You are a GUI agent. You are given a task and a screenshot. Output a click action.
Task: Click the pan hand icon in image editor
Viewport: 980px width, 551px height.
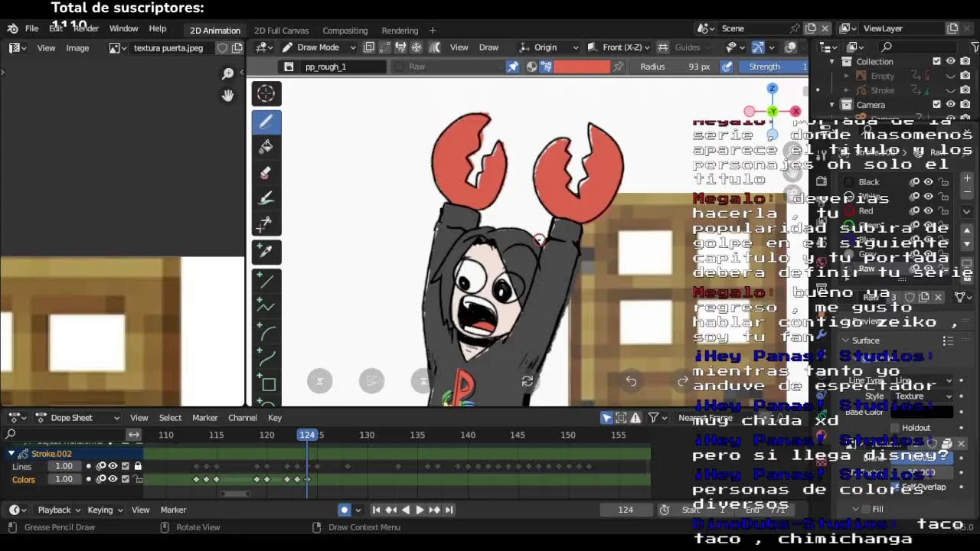[227, 96]
